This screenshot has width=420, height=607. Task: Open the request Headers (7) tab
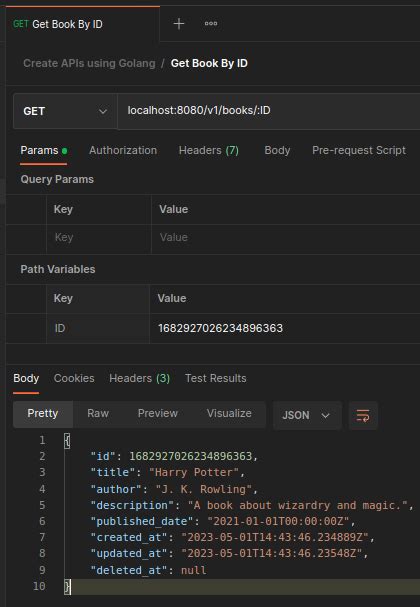click(x=209, y=151)
